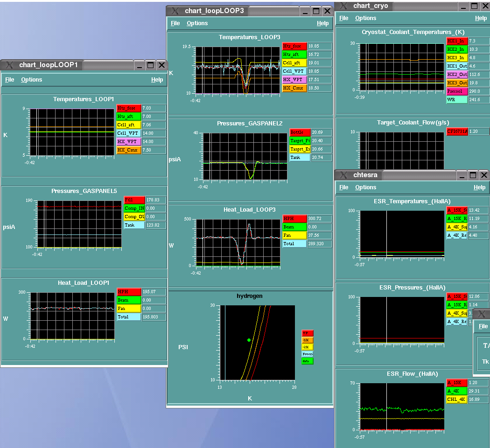
Task: Open Help menu in chtesra window
Action: point(479,187)
